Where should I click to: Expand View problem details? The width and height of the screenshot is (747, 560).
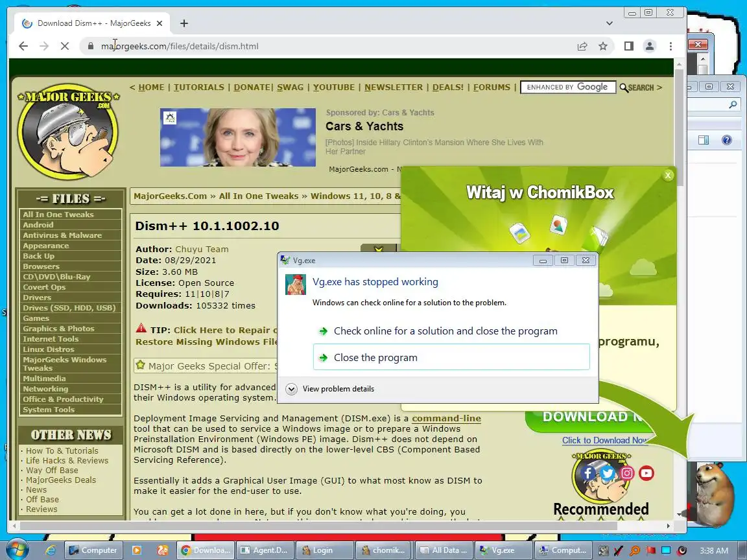(x=330, y=389)
